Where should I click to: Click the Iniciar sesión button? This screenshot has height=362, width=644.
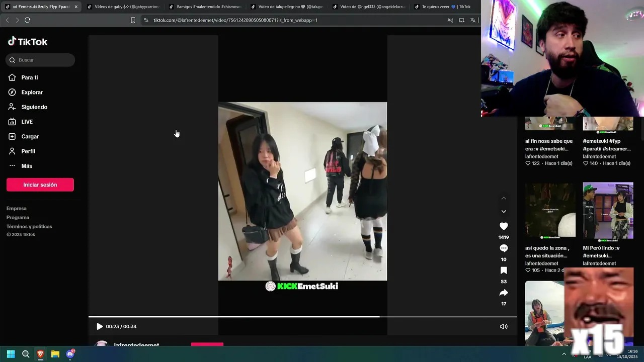40,185
